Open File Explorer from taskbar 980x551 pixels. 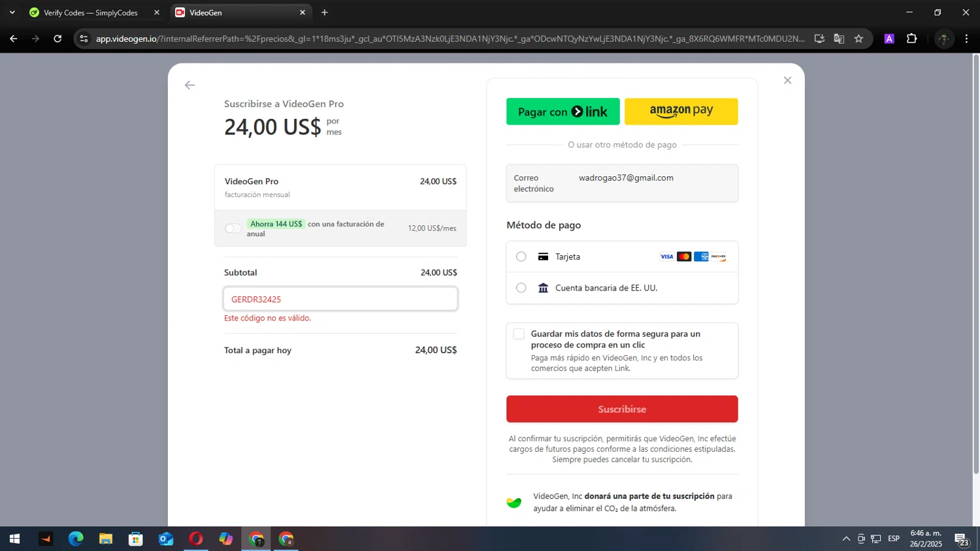pyautogui.click(x=106, y=539)
